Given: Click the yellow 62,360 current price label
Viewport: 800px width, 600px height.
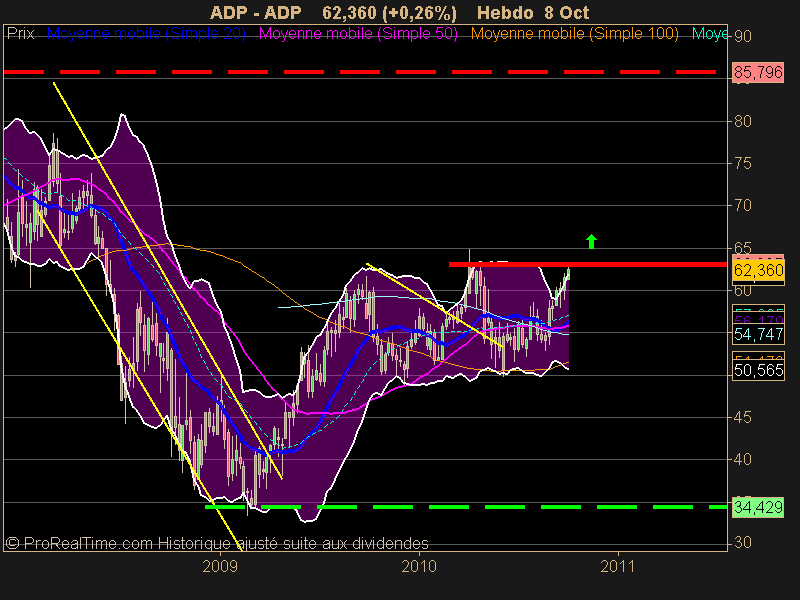Looking at the screenshot, I should pos(758,270).
